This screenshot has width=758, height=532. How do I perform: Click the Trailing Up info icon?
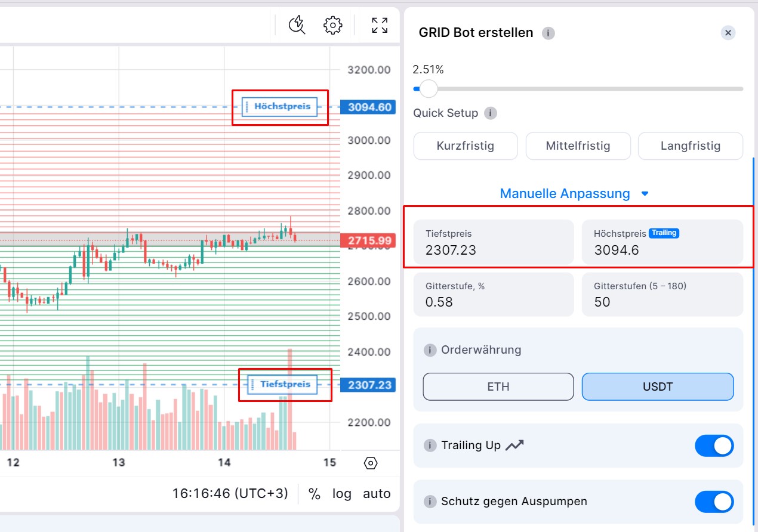(430, 446)
